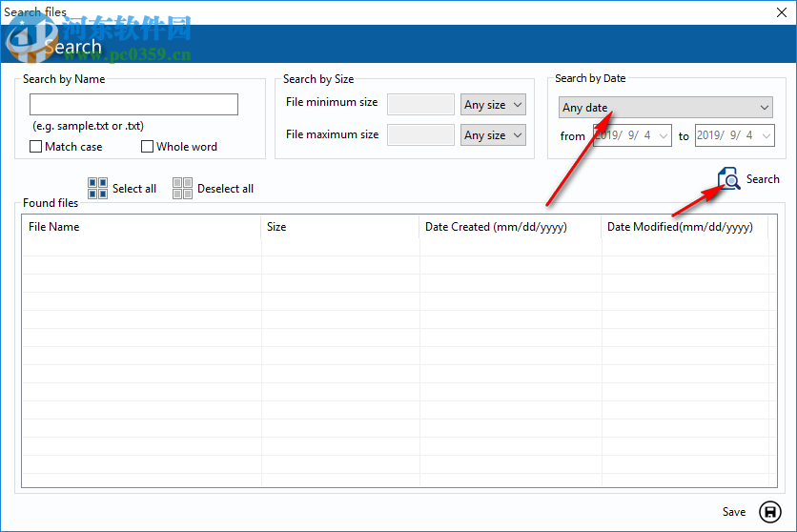Click the Search magnifier file icon
797x532 pixels.
(x=729, y=179)
